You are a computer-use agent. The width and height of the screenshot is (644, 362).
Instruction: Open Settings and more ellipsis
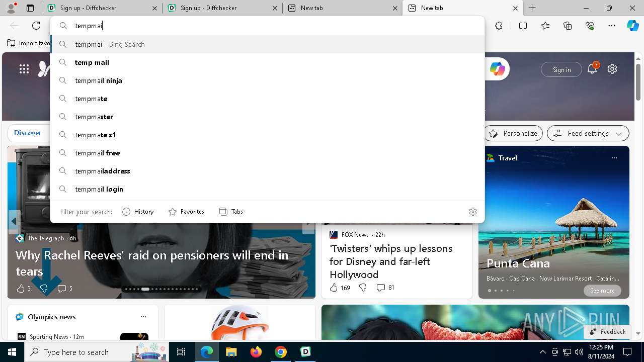point(612,26)
